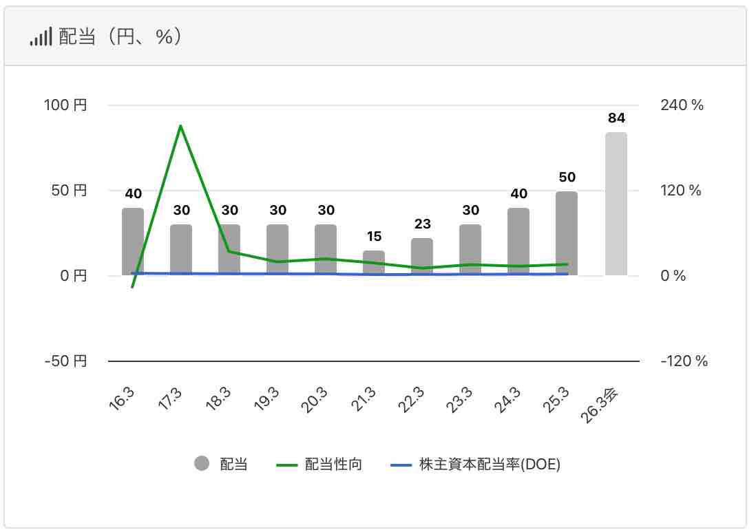Click the green payout ratio peak at 17.3

point(180,126)
